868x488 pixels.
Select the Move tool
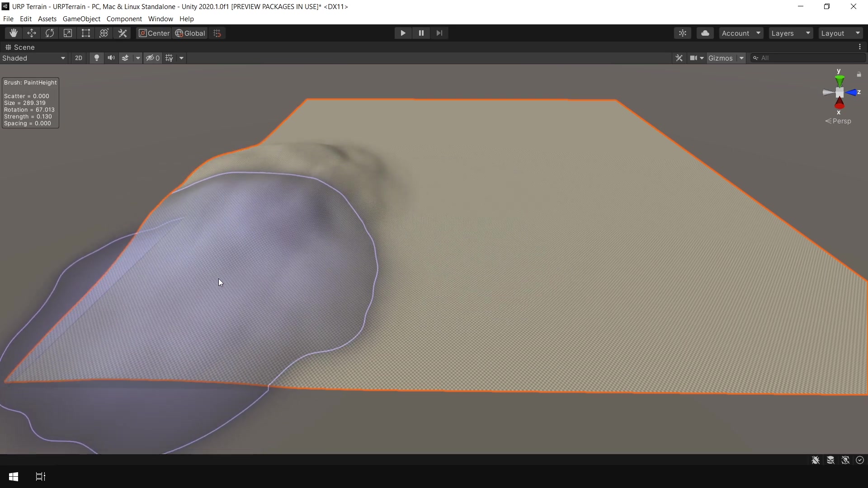click(x=32, y=33)
